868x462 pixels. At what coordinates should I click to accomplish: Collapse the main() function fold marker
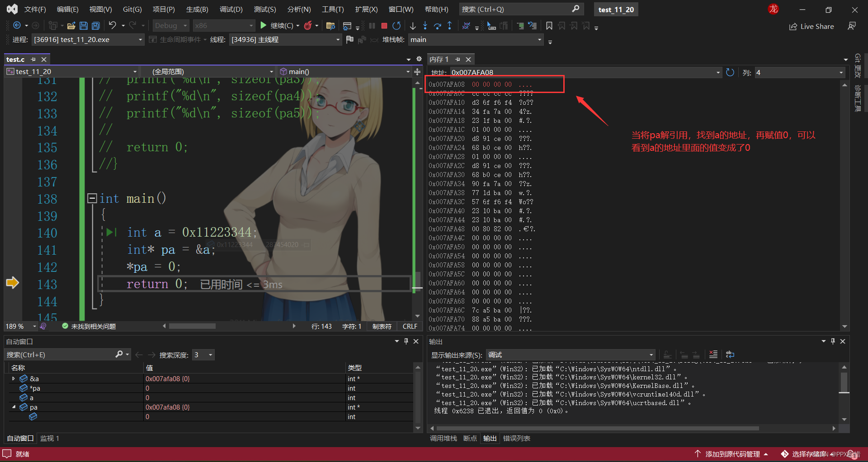[x=92, y=198]
